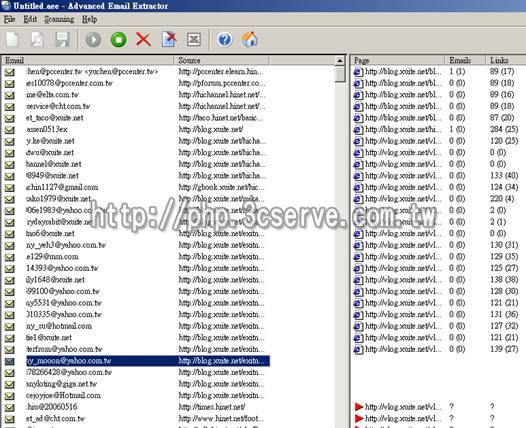
Task: Click envelope icon beside et_taco@xuite.net
Action: (x=10, y=118)
